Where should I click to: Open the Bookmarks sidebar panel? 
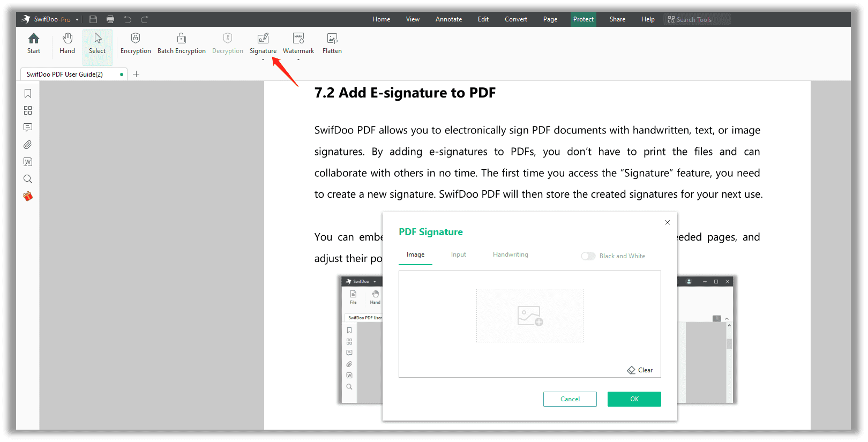click(x=28, y=93)
